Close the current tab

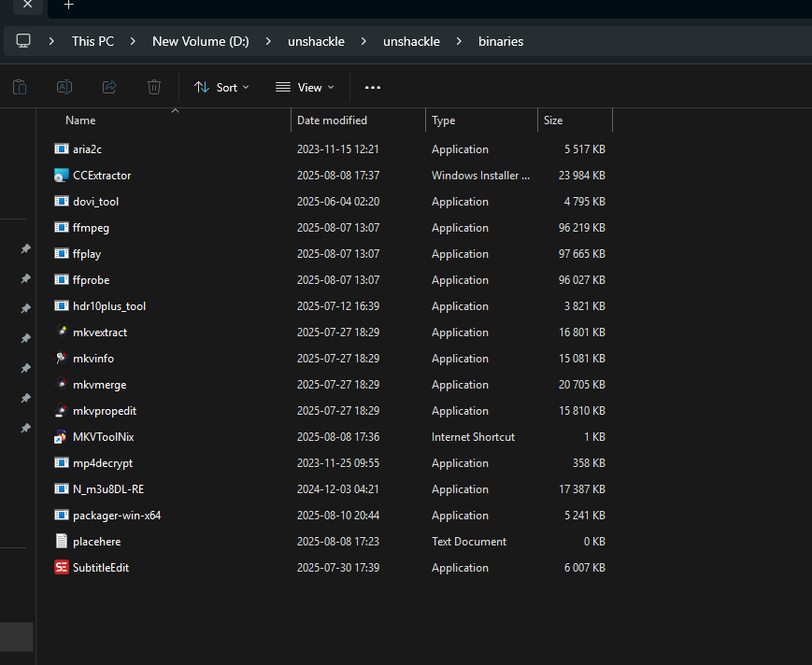[28, 5]
